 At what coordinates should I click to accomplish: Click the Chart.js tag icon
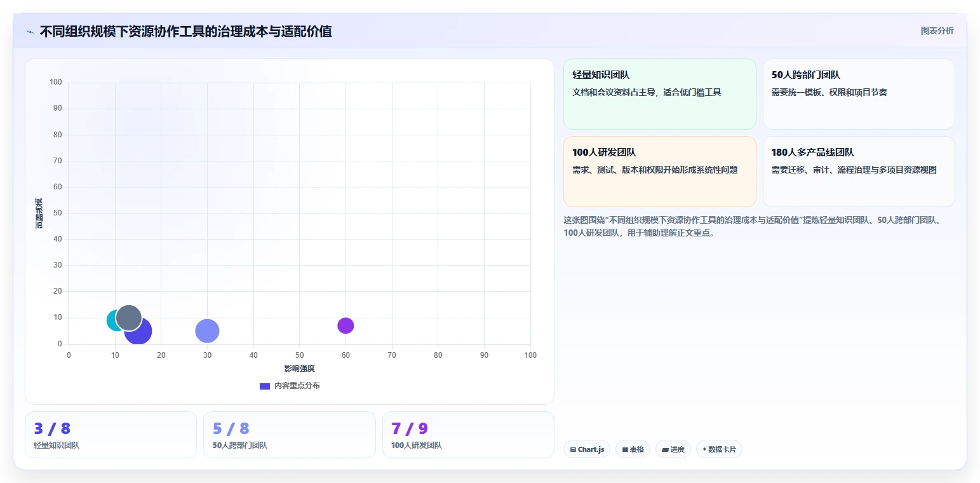[x=573, y=449]
